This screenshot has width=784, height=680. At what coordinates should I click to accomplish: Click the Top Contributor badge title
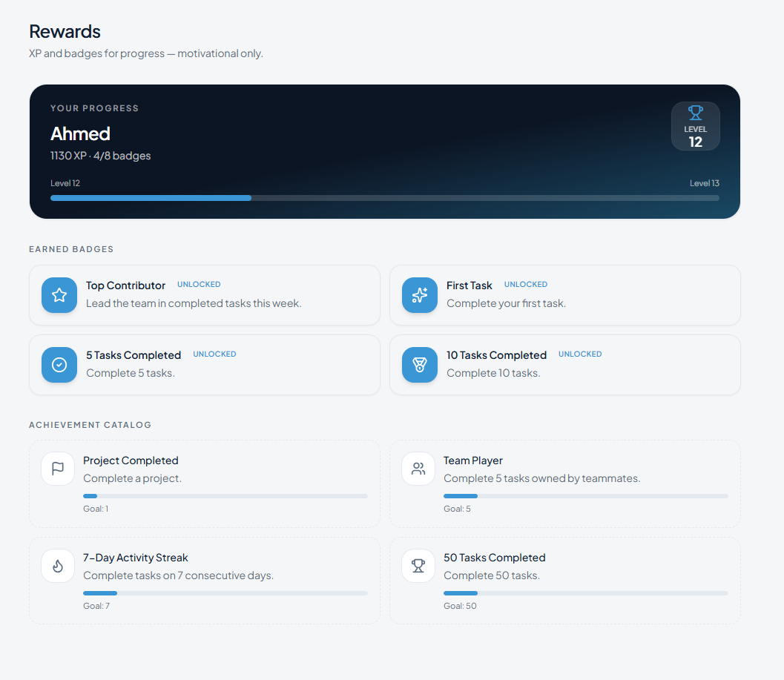pos(125,285)
